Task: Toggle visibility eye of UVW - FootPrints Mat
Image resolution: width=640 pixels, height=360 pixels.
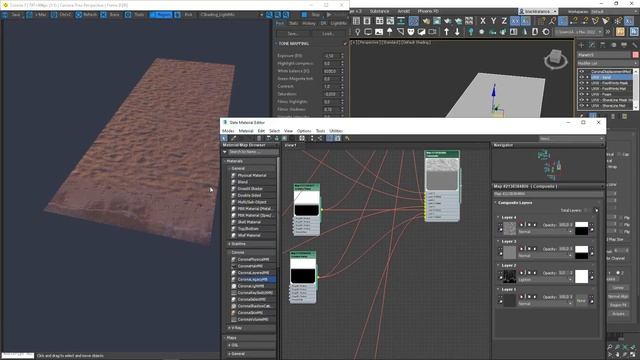Action: tap(582, 89)
